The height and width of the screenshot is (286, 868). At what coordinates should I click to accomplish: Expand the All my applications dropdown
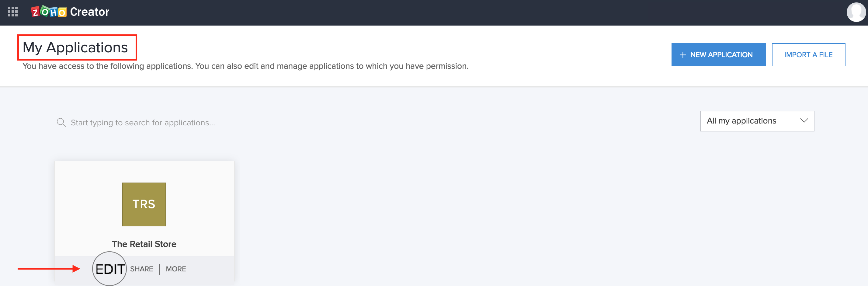(756, 121)
